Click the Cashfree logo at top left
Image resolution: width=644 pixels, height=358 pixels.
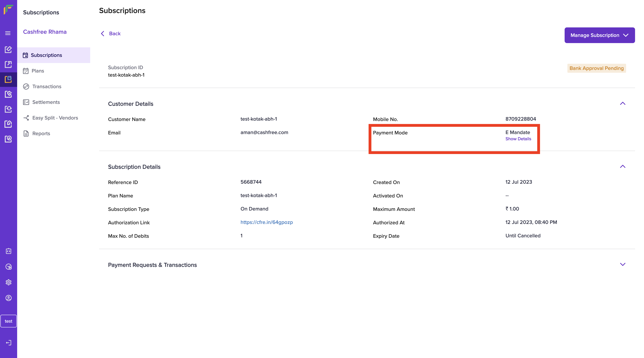8,10
